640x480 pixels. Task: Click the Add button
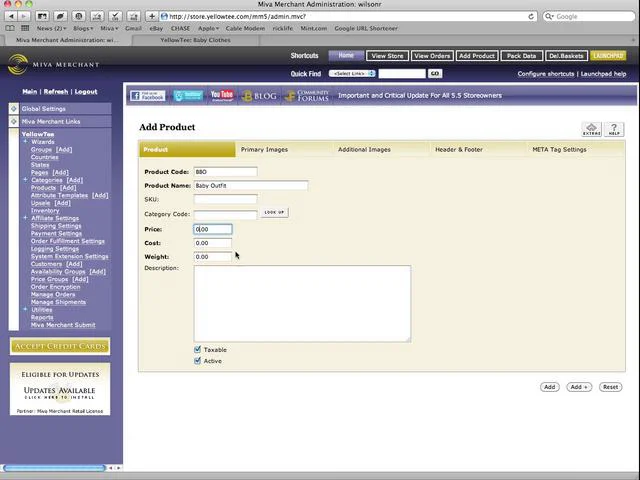point(549,387)
